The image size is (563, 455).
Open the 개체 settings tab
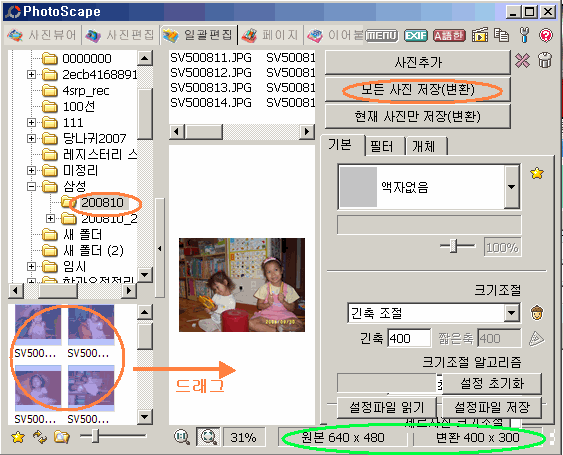(426, 147)
